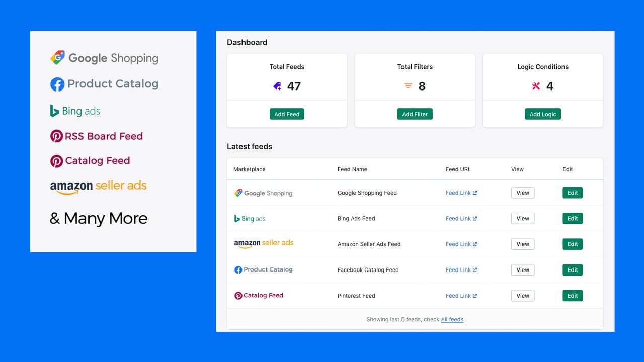Open Feed Link for Bing Ads Feed

pyautogui.click(x=461, y=218)
